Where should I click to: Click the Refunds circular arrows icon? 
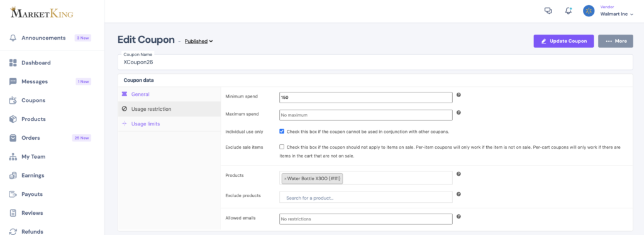(x=13, y=231)
